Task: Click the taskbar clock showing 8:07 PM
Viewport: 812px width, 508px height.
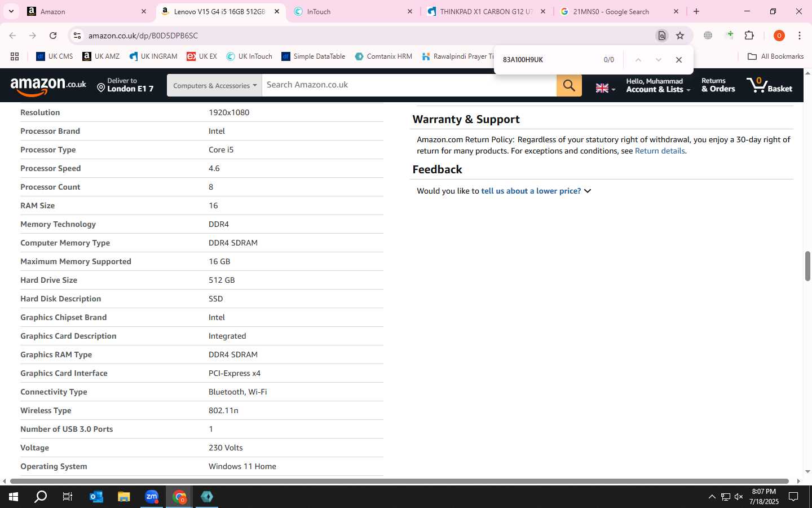Action: [764, 497]
